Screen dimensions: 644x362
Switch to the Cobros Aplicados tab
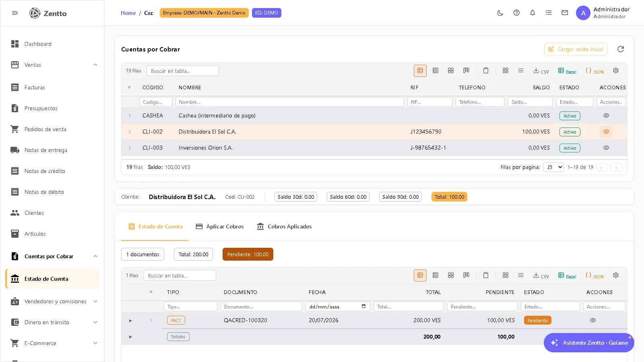click(284, 227)
